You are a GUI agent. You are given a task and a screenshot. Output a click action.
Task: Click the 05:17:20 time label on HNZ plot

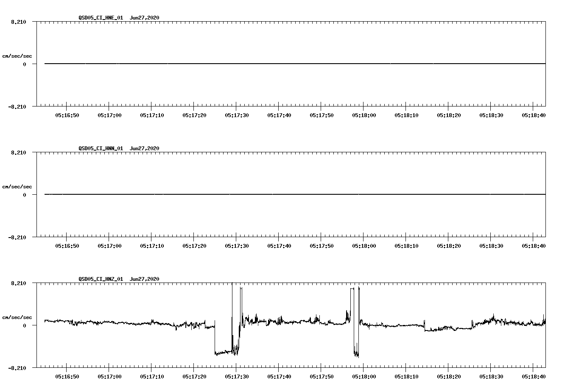194,377
